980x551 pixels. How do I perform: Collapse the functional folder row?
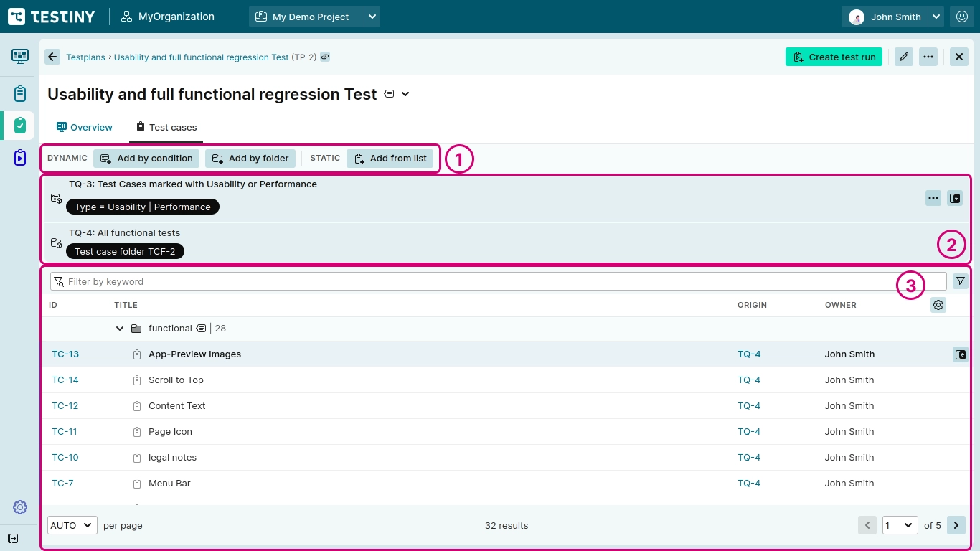click(x=120, y=329)
